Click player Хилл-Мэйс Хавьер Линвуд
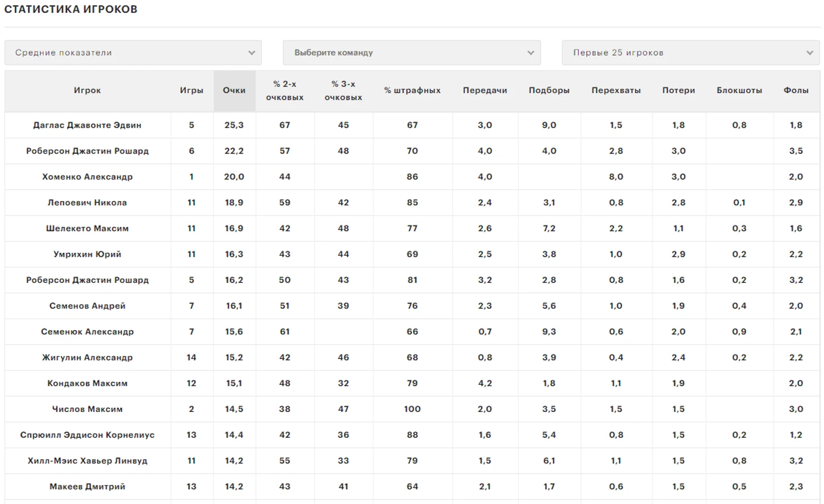 (87, 461)
